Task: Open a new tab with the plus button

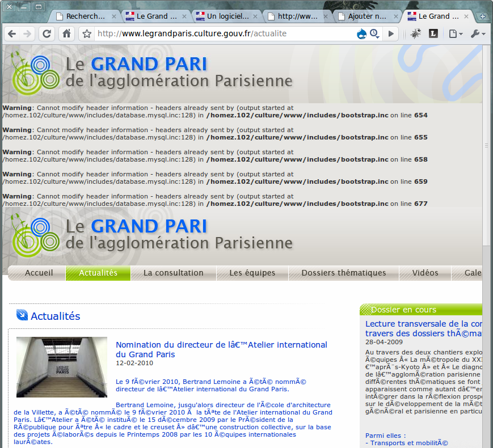Action: (x=483, y=16)
